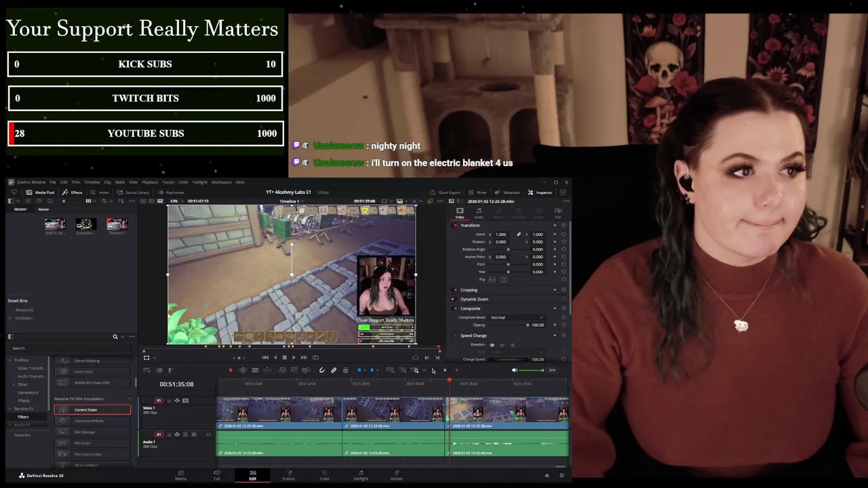Solo the Audio 1 track
868x488 pixels.
pos(186,434)
